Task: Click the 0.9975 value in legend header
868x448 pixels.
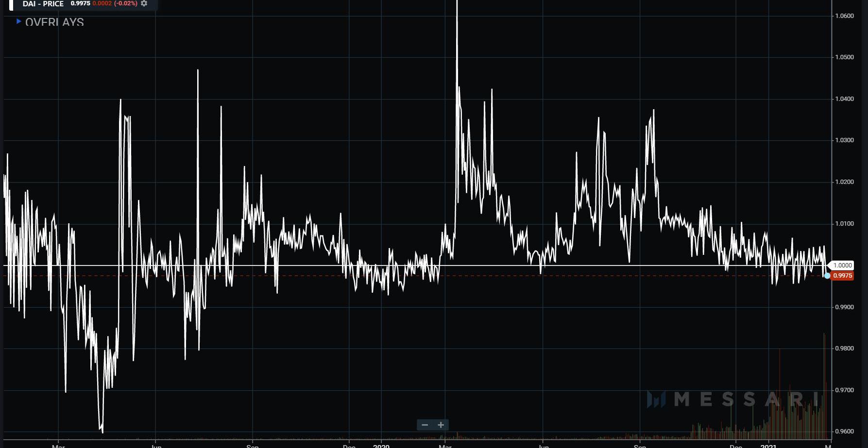Action: point(80,3)
